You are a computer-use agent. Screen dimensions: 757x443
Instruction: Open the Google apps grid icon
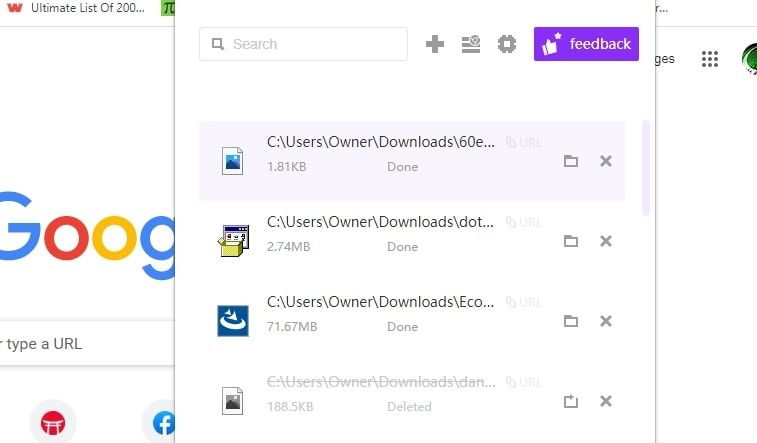pyautogui.click(x=710, y=59)
